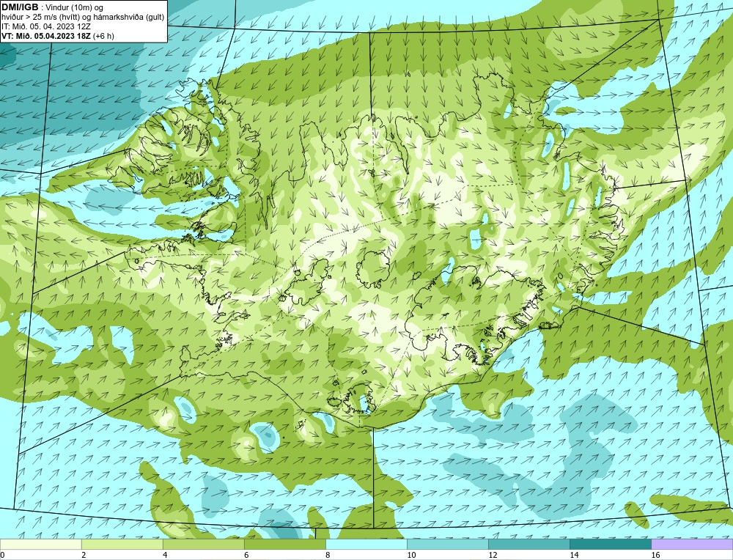Click the 0–2 m/s palest legend swatch
Screen dimensions: 733x560
coord(41,545)
